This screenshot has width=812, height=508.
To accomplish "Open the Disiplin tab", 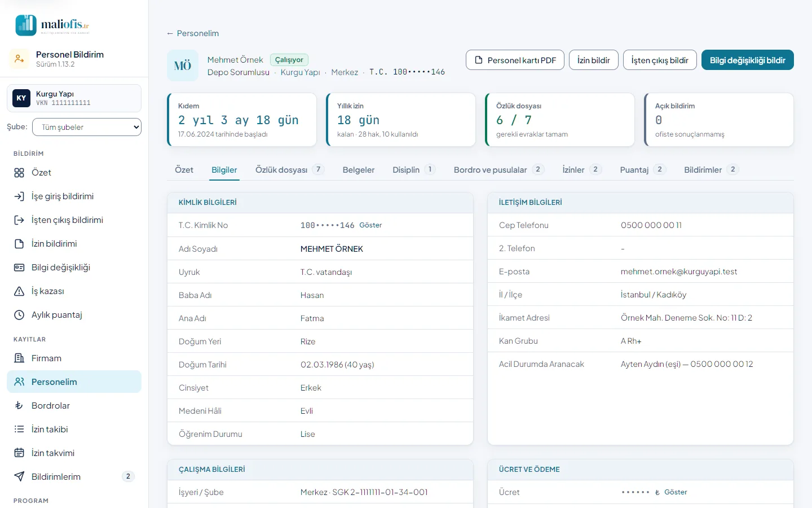I will 414,170.
